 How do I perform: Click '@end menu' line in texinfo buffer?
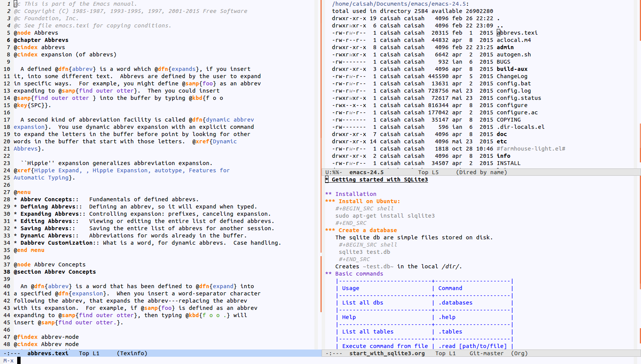coord(29,250)
